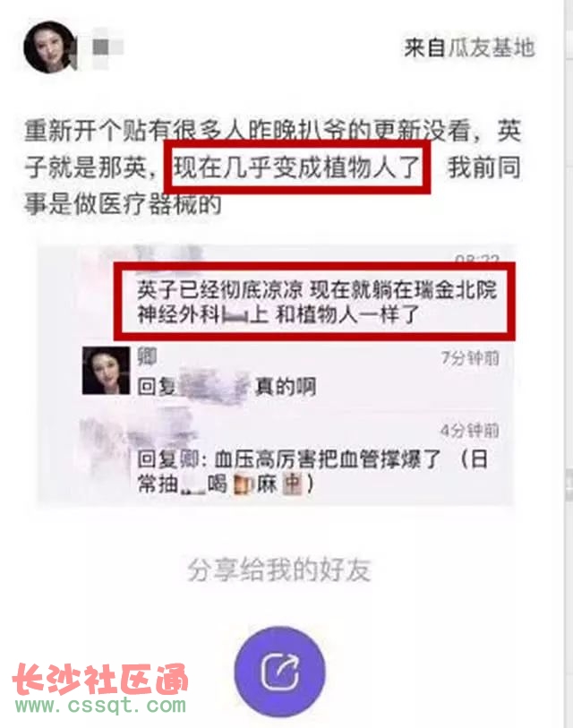
Task: Tap the purple share icon button
Action: [279, 672]
